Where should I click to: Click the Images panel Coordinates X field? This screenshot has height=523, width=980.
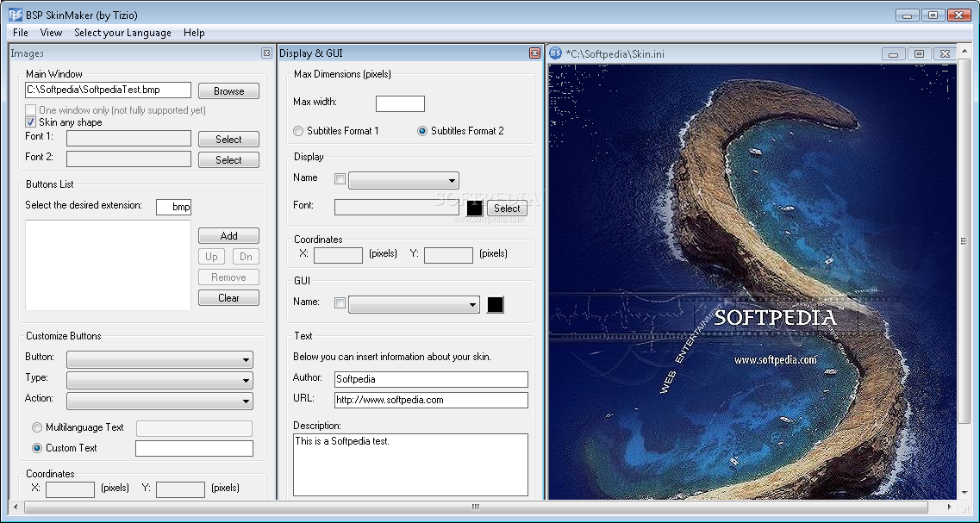click(x=70, y=490)
